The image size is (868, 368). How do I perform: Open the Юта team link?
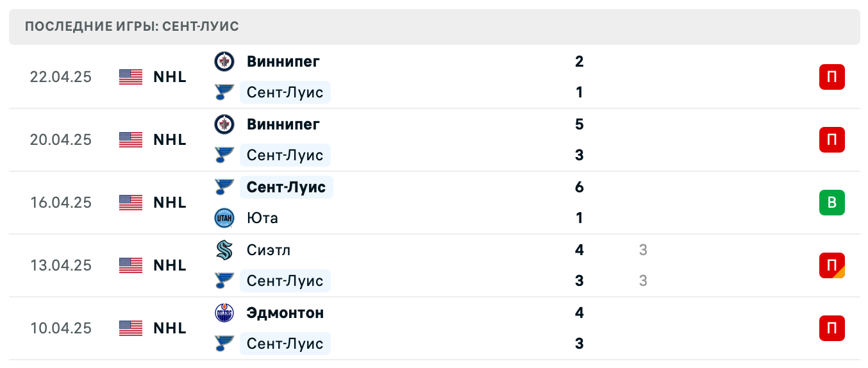pos(262,218)
